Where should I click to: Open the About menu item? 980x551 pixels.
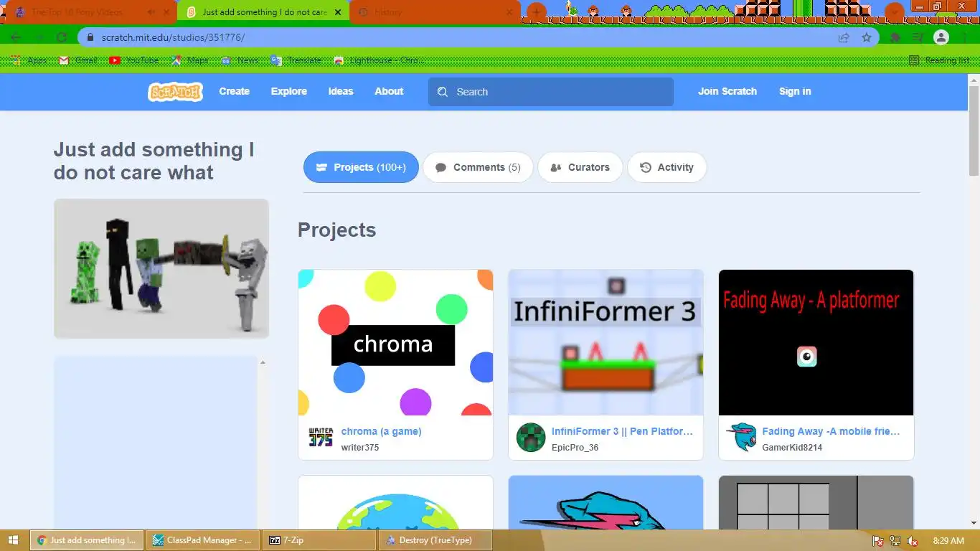point(389,91)
